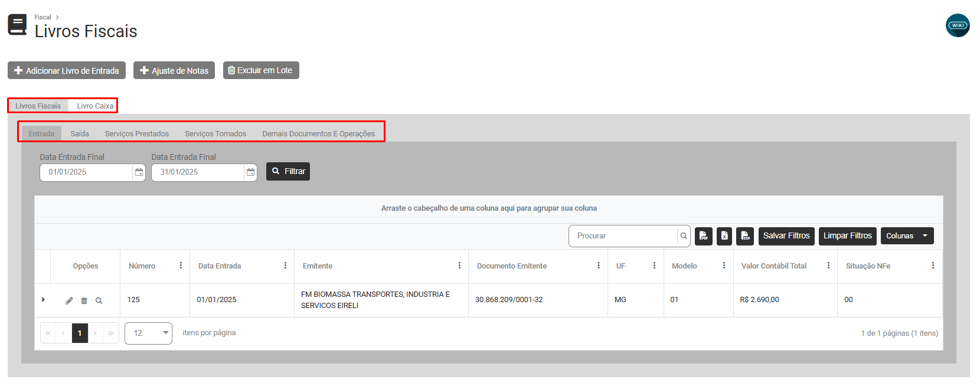Sort by the Situação NFe header
This screenshot has width=980, height=383.
[868, 266]
